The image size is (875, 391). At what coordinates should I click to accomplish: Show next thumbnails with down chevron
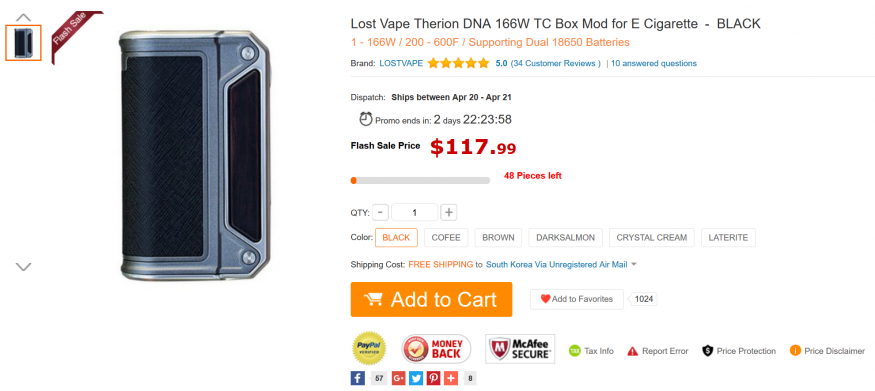pos(23,267)
